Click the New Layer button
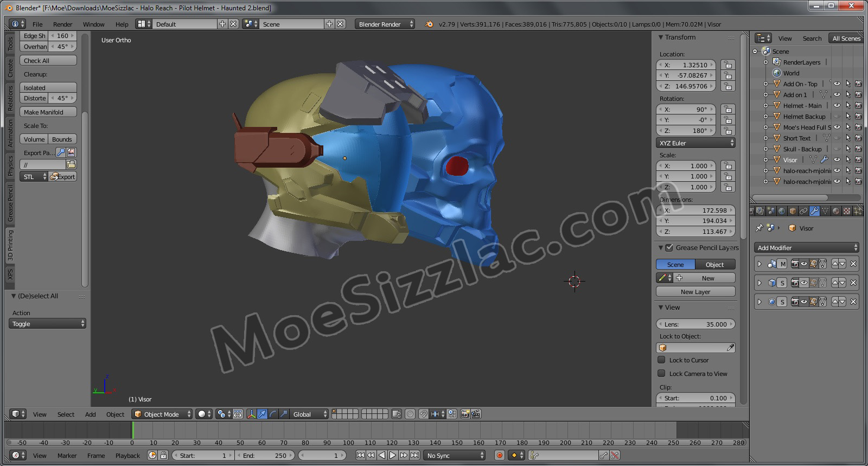868x466 pixels. [695, 291]
